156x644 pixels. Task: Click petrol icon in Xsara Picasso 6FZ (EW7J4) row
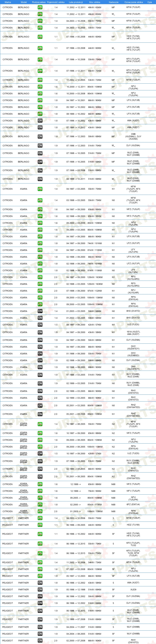point(40,505)
